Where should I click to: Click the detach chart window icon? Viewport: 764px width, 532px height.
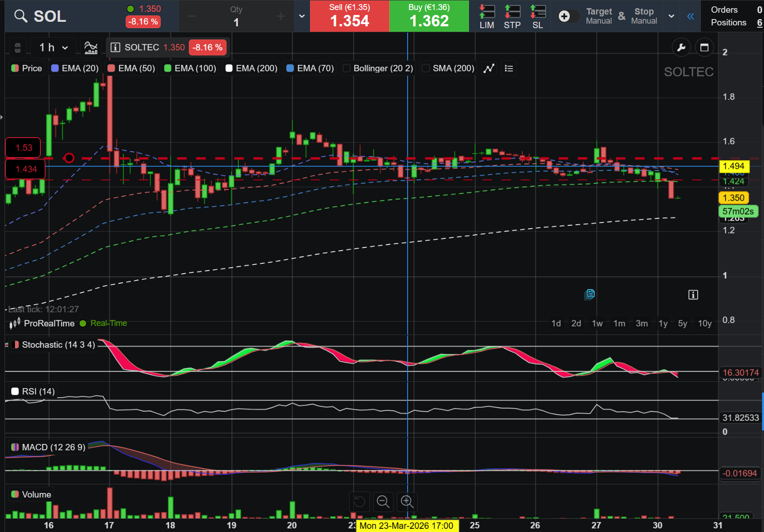[704, 47]
